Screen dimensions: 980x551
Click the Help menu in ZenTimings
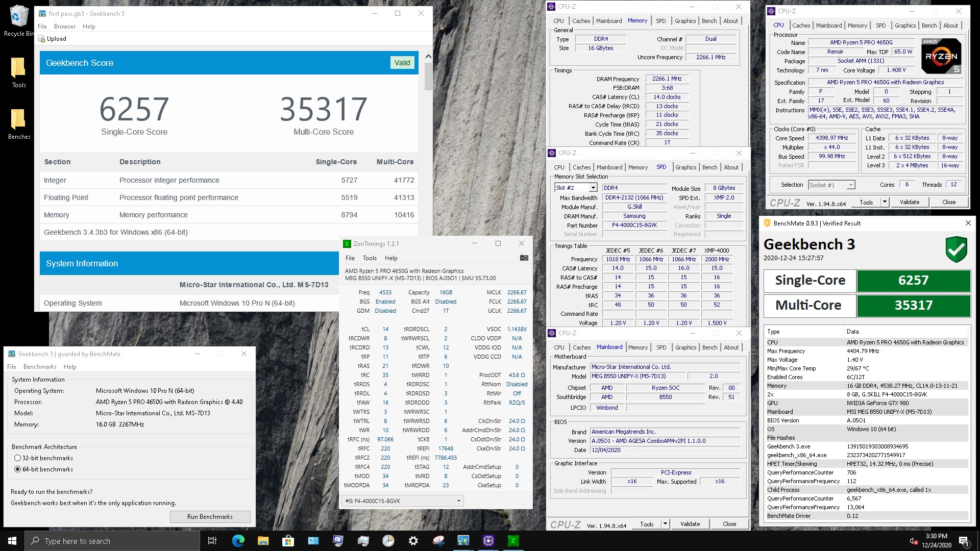pyautogui.click(x=391, y=258)
